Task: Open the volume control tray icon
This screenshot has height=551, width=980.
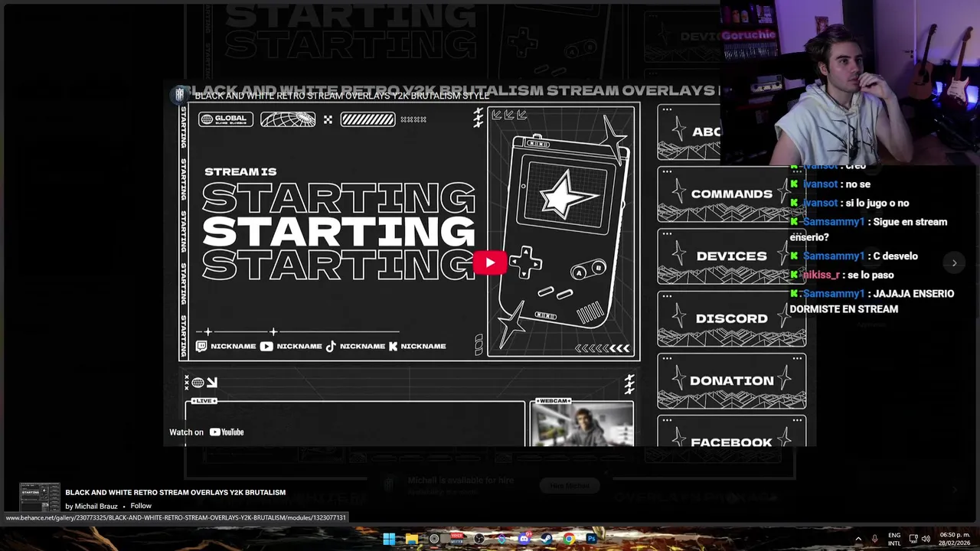Action: click(926, 539)
